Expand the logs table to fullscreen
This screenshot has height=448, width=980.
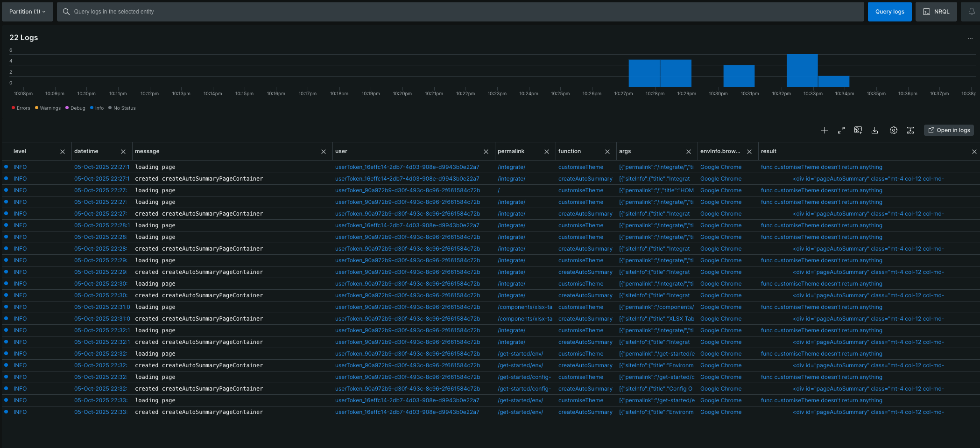(841, 131)
